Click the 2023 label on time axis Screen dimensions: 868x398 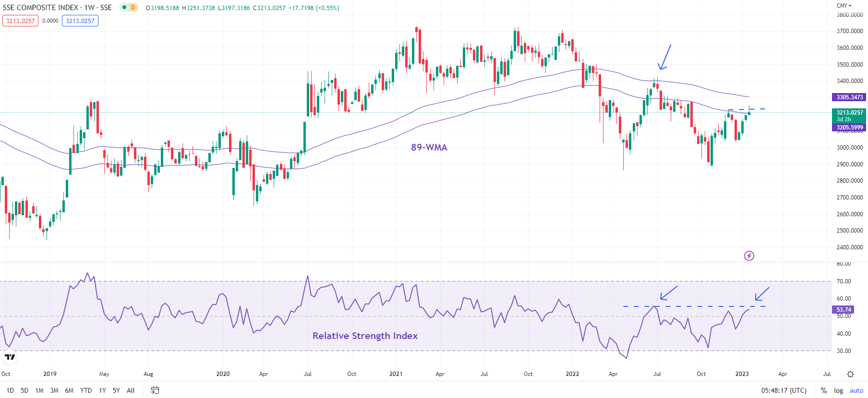(742, 374)
